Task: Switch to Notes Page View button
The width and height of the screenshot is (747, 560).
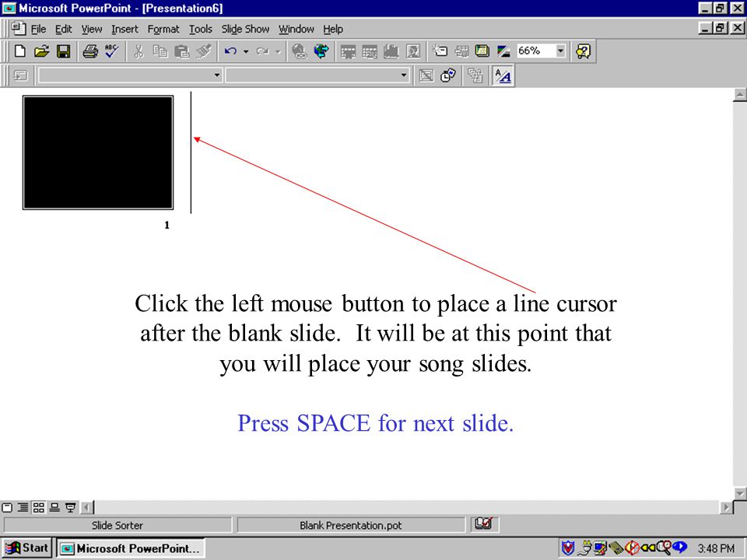Action: point(54,508)
